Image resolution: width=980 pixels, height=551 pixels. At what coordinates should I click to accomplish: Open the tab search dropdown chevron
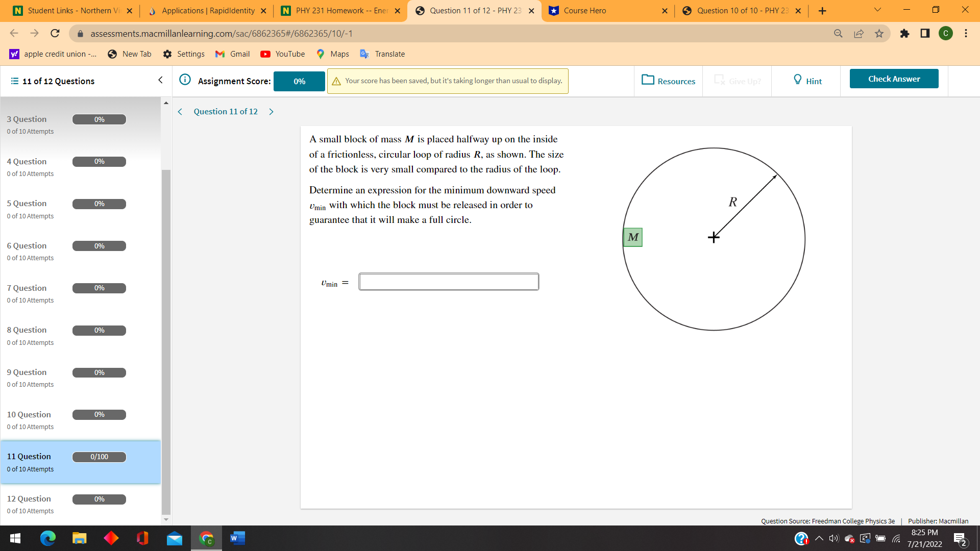(x=877, y=10)
